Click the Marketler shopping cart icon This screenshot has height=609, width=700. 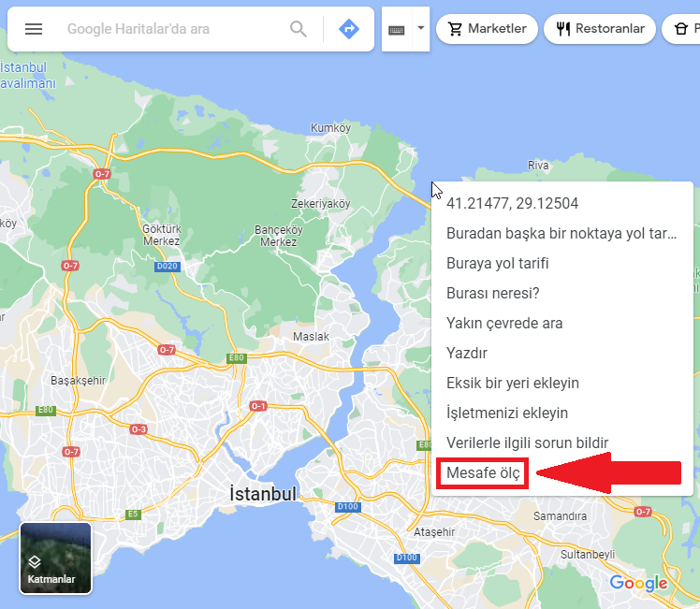(456, 29)
